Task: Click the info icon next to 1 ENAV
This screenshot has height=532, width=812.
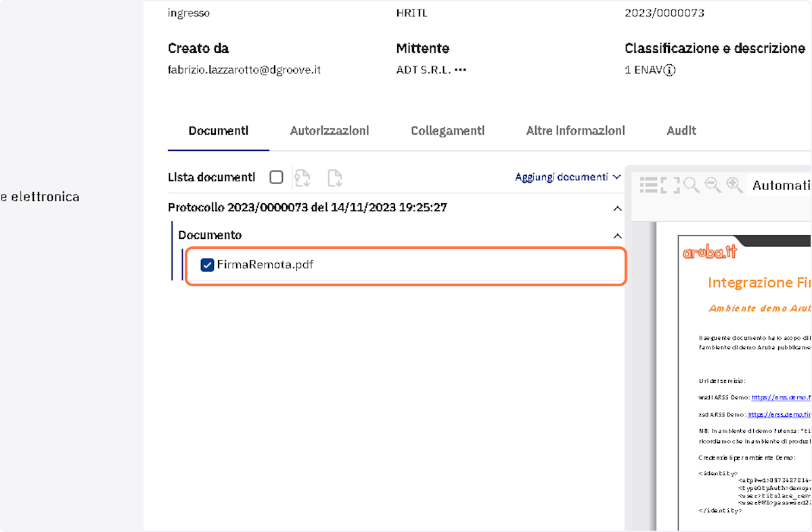Action: [669, 70]
